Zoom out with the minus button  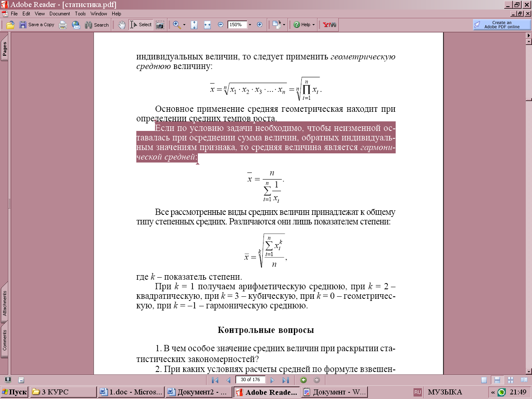coord(221,25)
